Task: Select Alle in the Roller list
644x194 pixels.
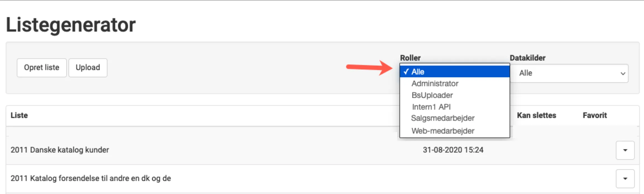Action: [x=455, y=72]
